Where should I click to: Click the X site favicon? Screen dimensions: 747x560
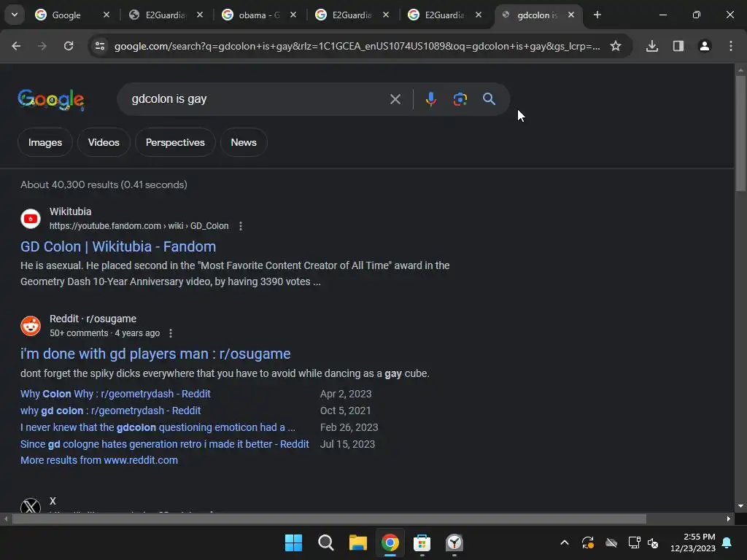(31, 506)
